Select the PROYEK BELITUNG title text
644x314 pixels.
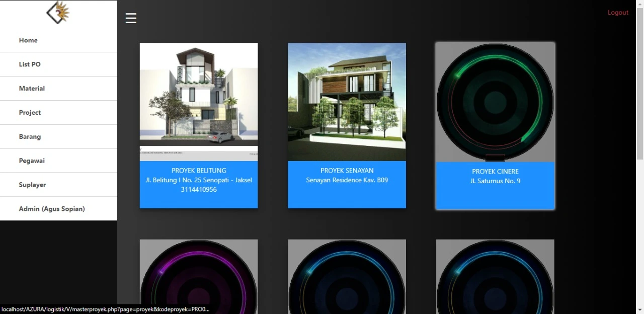pos(199,171)
